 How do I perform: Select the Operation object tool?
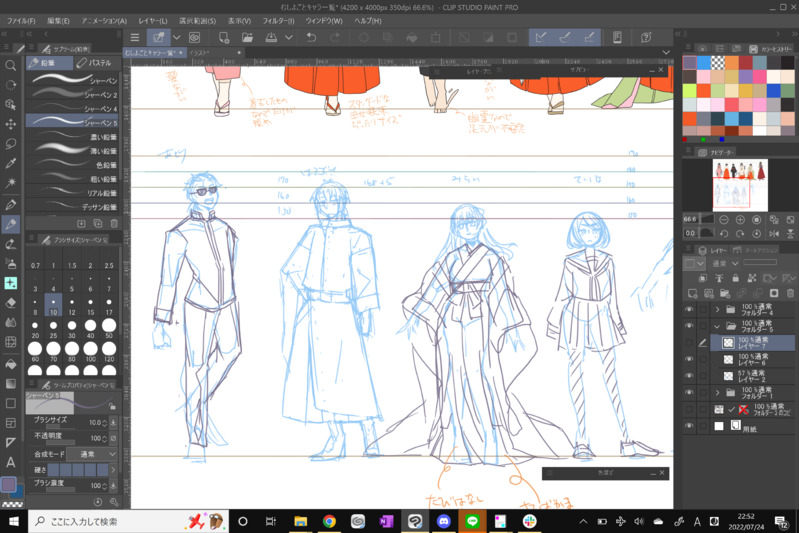[x=10, y=104]
